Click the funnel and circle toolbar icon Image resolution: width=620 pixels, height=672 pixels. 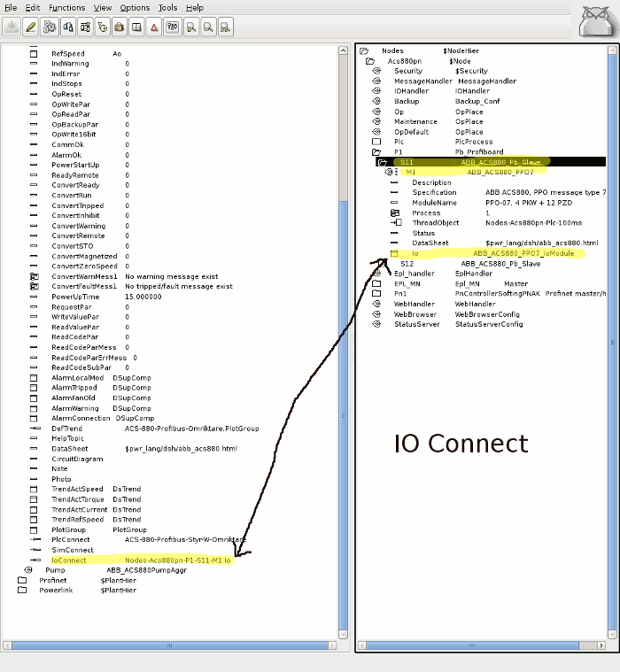click(102, 27)
